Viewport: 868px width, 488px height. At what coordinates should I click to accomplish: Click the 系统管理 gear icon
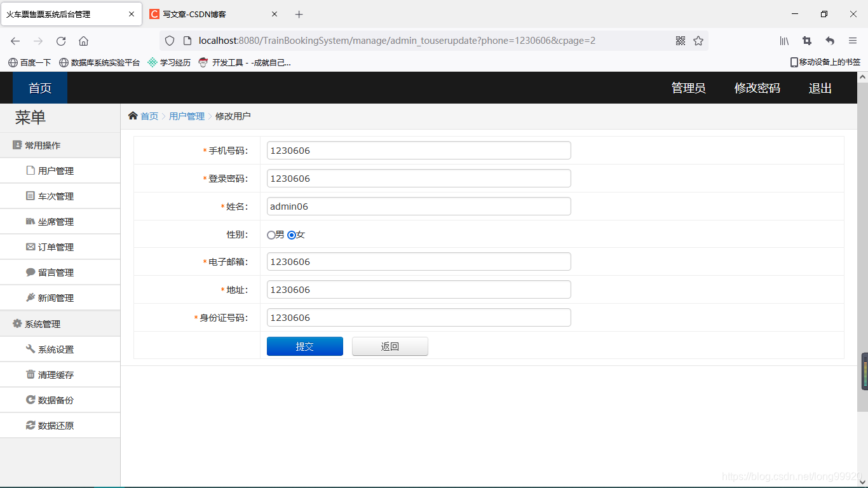[x=17, y=323]
